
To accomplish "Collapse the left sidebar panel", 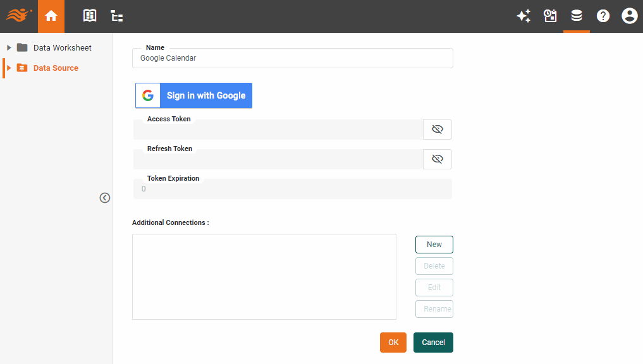I will (105, 198).
